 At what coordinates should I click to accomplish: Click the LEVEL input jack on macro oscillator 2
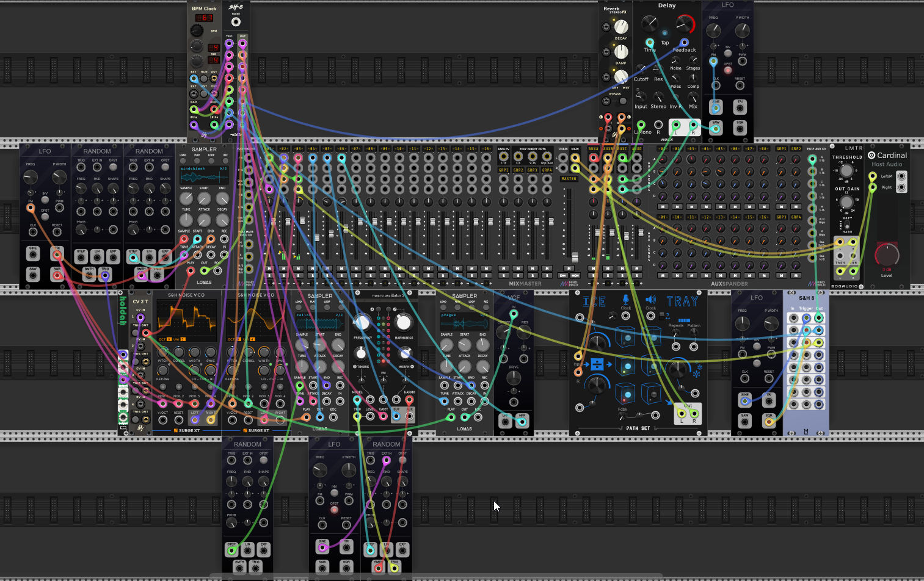point(370,417)
